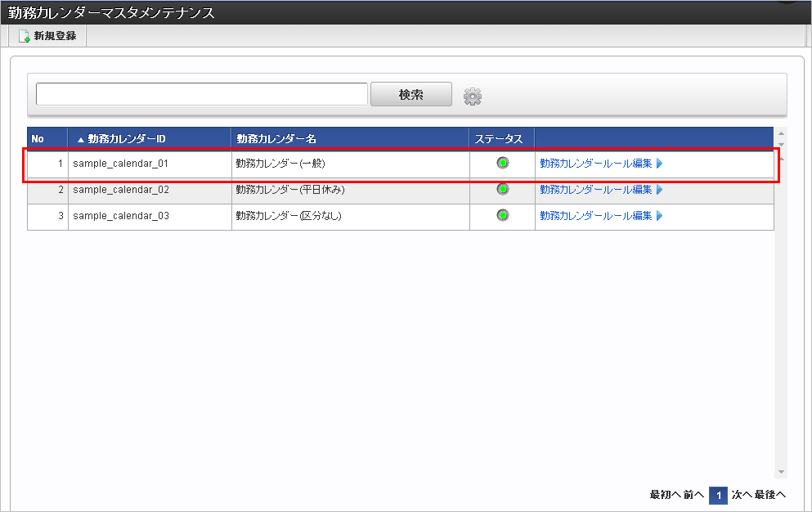Click status indicator for sample_calendar_03

point(502,215)
